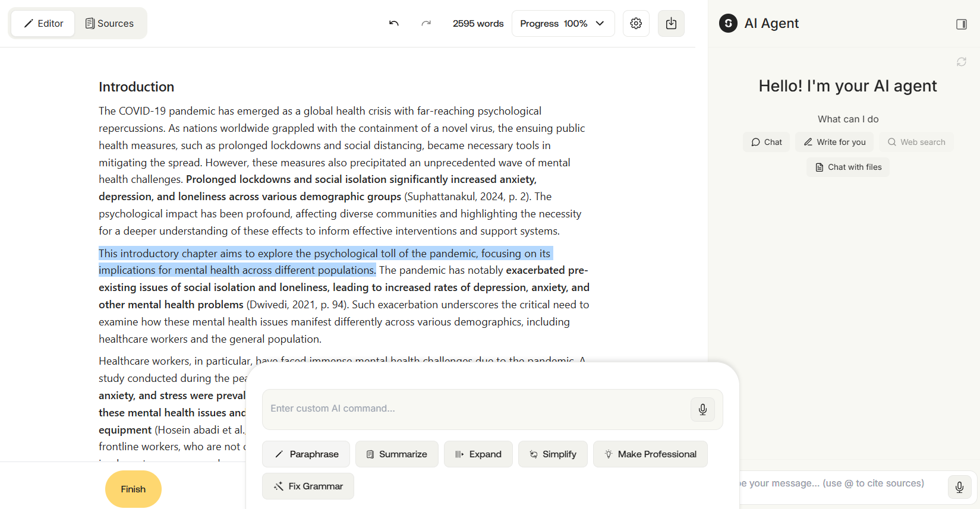Select the Write for you mode

[834, 142]
